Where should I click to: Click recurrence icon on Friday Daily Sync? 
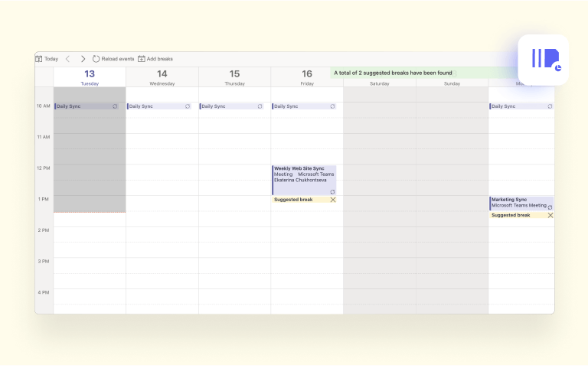(332, 106)
